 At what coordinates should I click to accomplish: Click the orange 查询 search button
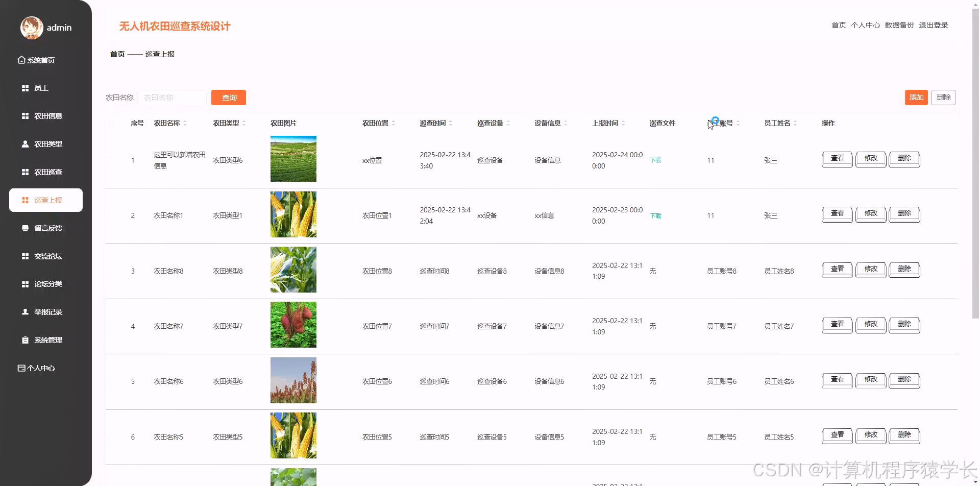(x=229, y=98)
